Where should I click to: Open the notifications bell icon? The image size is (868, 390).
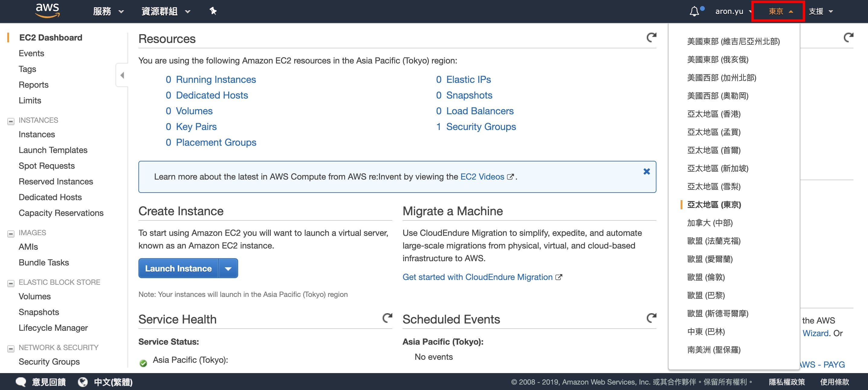pos(694,11)
